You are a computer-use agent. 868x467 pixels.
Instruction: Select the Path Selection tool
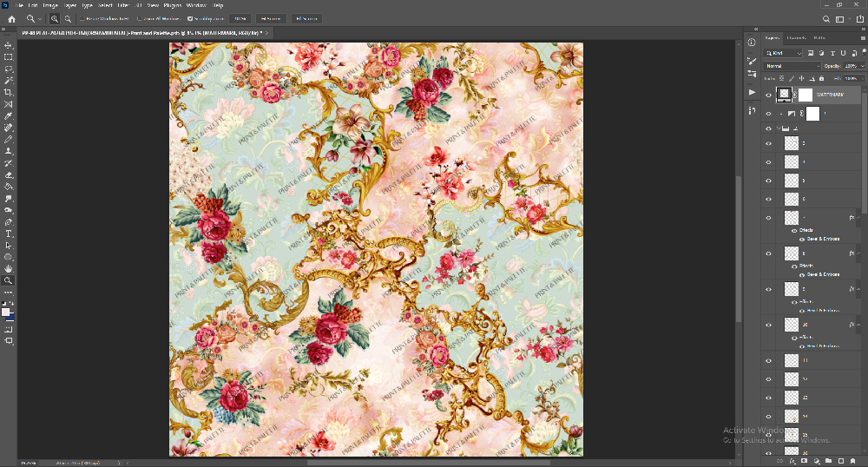coord(9,245)
